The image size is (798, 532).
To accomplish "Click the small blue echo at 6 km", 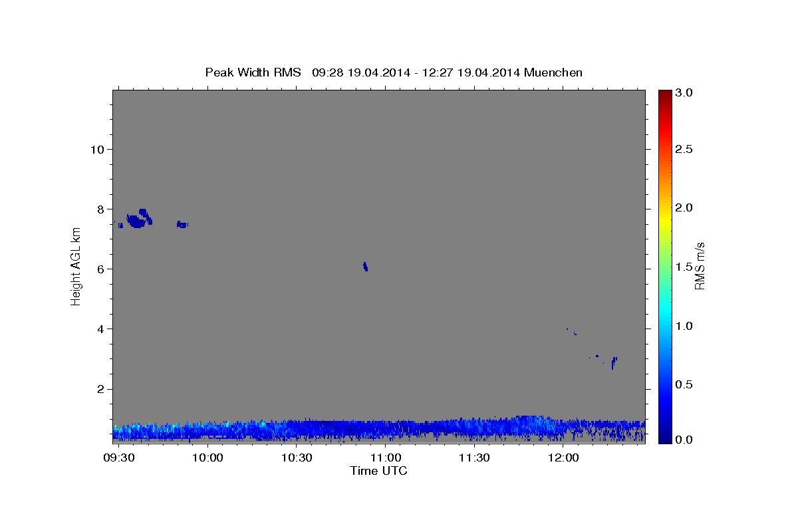I will 365,267.
